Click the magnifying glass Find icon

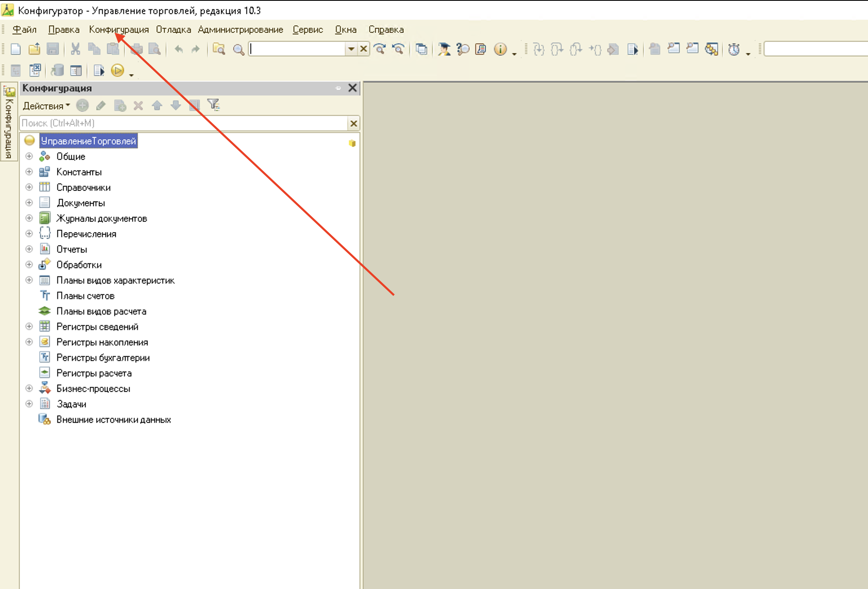pos(238,50)
